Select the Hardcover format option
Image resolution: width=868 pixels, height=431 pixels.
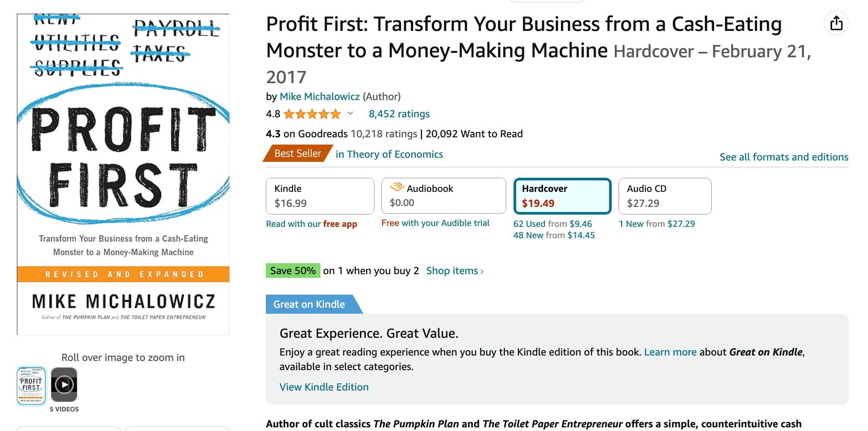click(562, 196)
